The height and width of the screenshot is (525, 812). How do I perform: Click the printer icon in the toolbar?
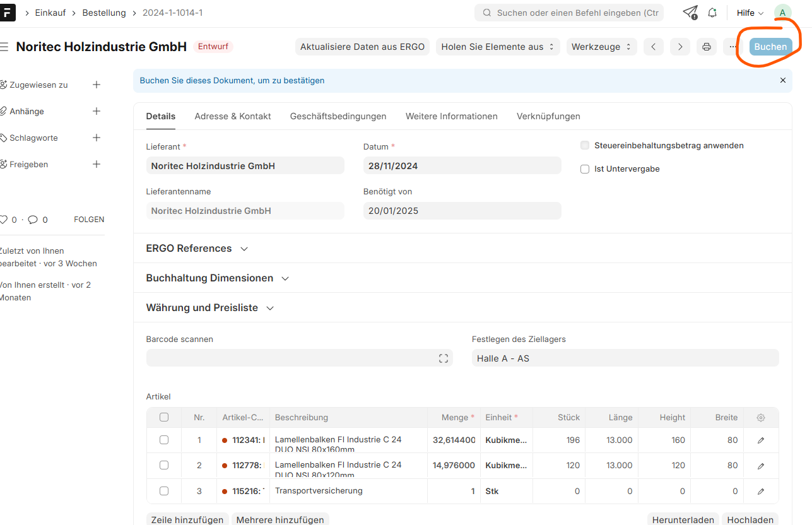[x=706, y=47]
